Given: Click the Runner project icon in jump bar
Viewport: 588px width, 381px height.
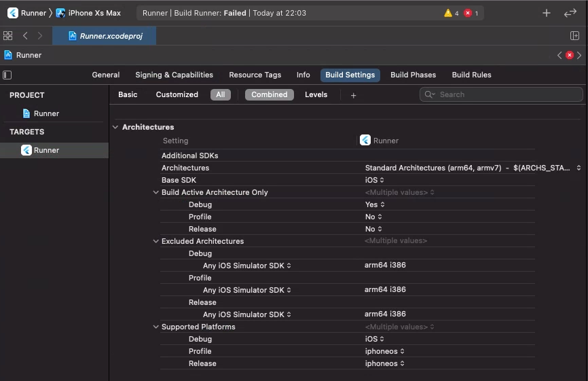Looking at the screenshot, I should [x=8, y=55].
